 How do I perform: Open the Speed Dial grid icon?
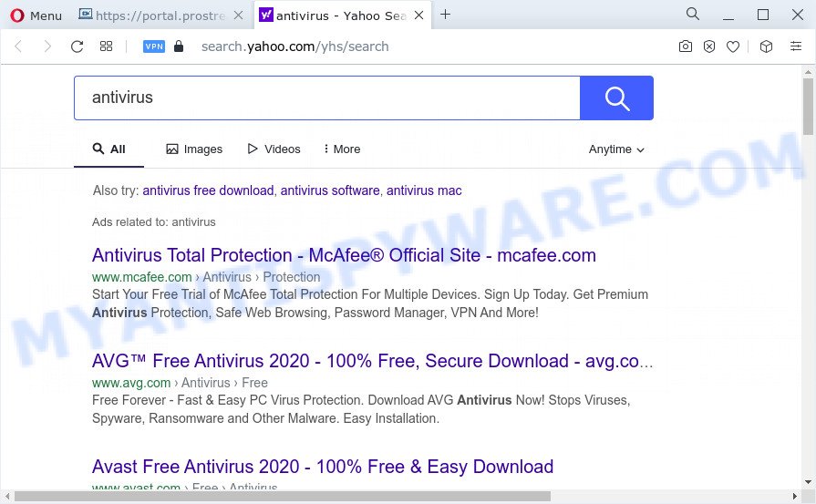106,46
